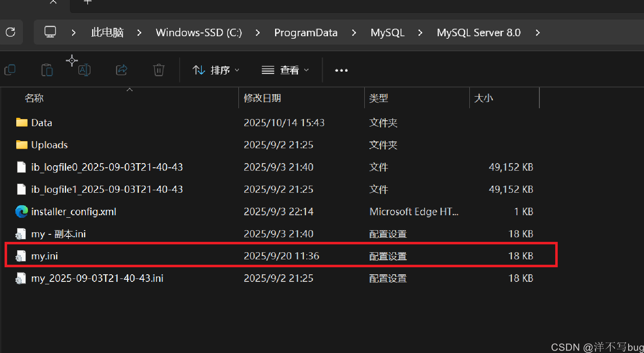Click the my_2025-09-03T21-40-43.ini file icon
644x353 pixels.
click(x=21, y=278)
